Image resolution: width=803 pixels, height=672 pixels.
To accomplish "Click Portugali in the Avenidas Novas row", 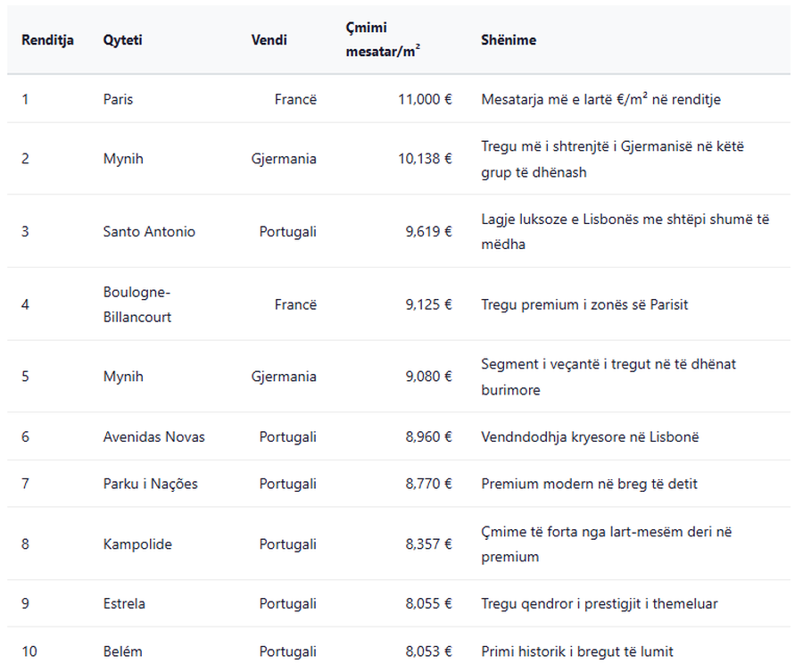I will point(288,437).
